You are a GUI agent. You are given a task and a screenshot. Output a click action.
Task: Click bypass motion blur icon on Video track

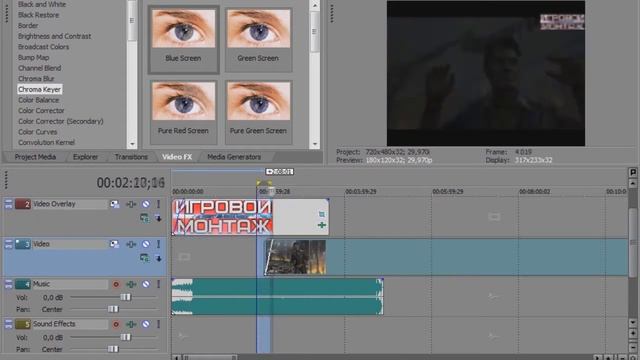pyautogui.click(x=115, y=244)
